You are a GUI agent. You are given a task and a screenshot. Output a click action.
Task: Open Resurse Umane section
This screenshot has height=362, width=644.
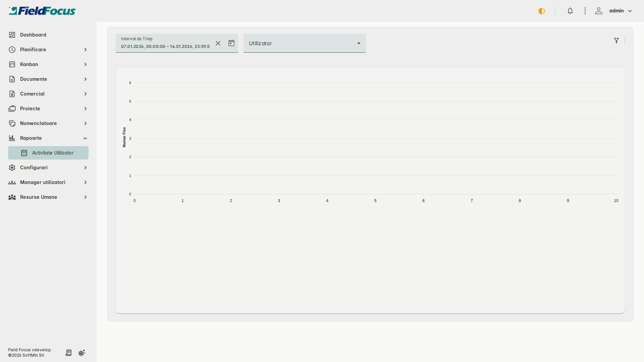pyautogui.click(x=39, y=197)
